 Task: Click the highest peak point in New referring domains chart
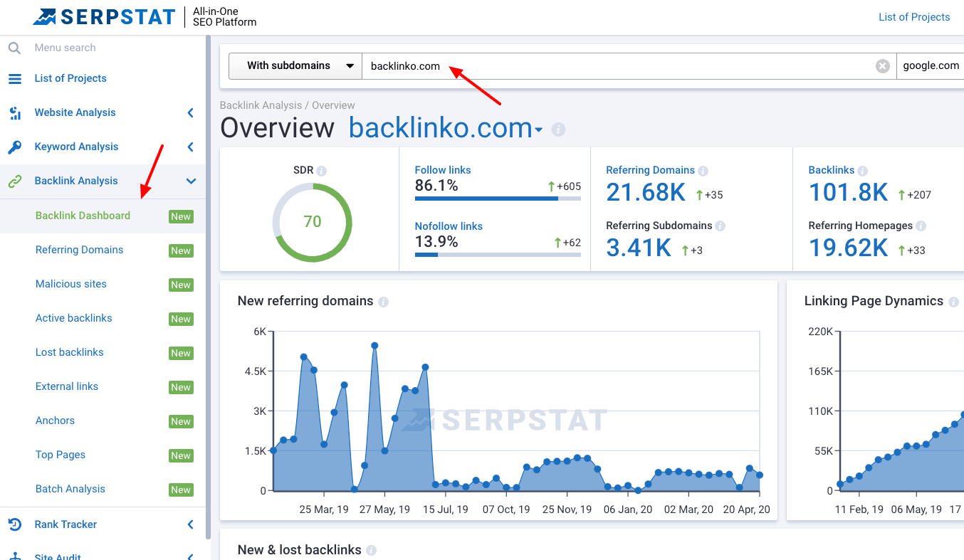click(x=374, y=346)
